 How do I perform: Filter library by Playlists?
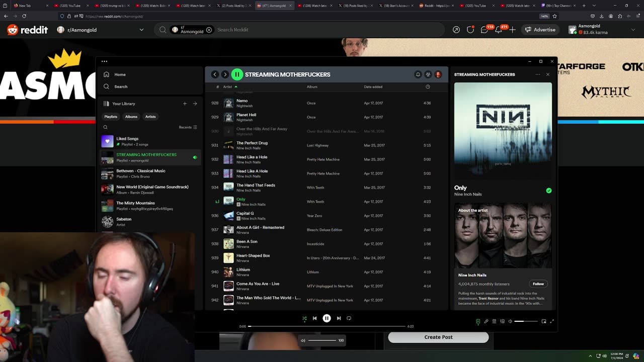(x=111, y=117)
